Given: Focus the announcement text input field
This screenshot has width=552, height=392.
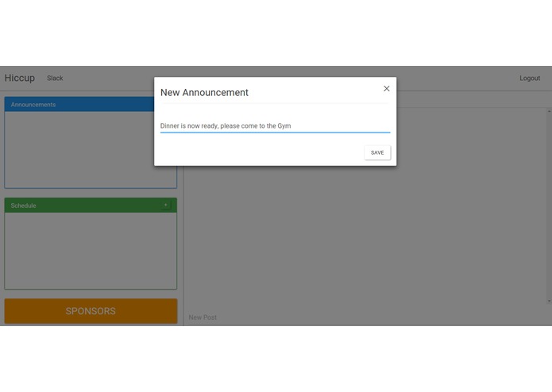Looking at the screenshot, I should 275,126.
